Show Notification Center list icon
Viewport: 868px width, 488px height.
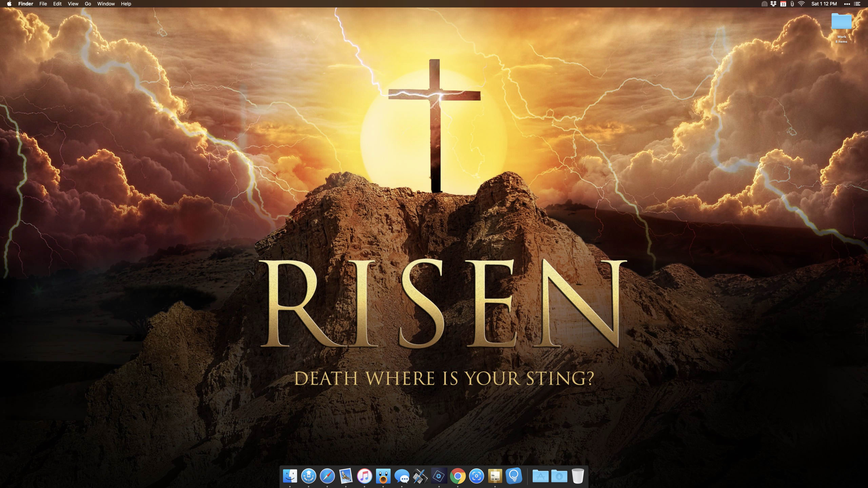click(857, 4)
